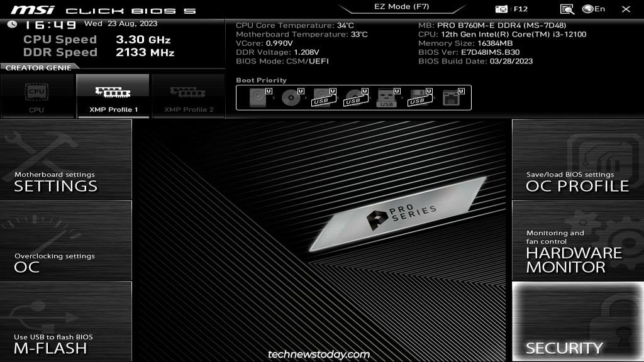The height and width of the screenshot is (362, 644).
Task: Click the CD/DVD drive in Boot Priority
Action: click(291, 98)
